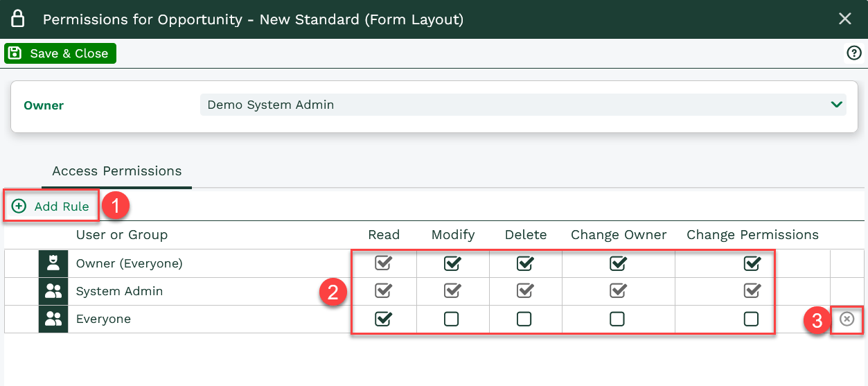Click the Everyone group icon
The height and width of the screenshot is (386, 868).
click(53, 319)
